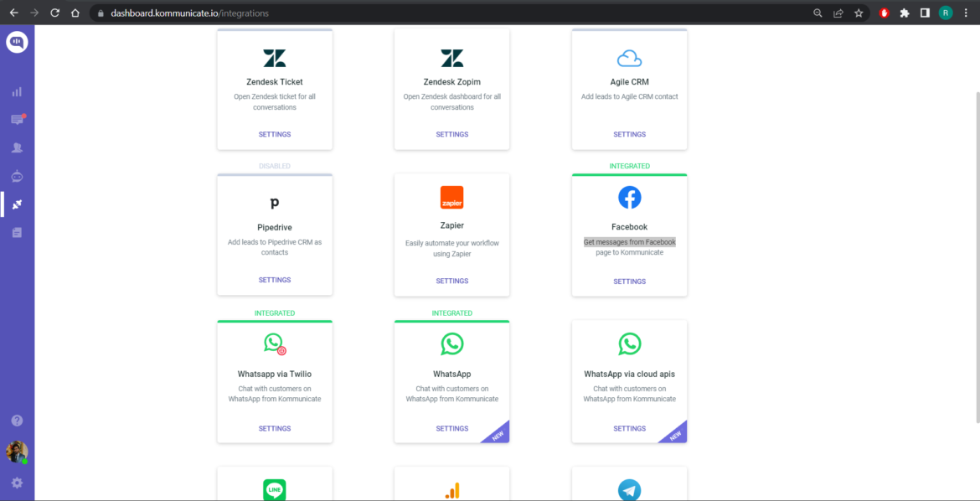Bookmark the page using the star icon

pyautogui.click(x=859, y=13)
